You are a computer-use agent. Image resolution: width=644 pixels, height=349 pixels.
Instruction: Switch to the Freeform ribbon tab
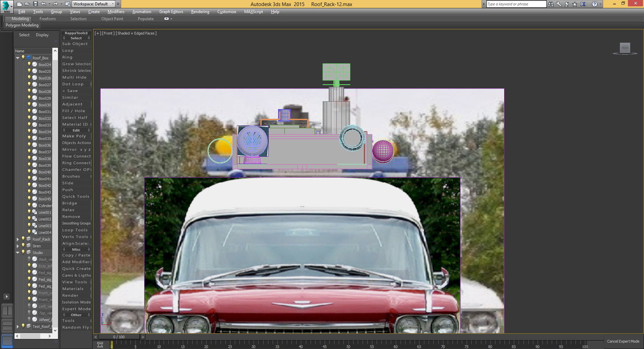point(48,19)
